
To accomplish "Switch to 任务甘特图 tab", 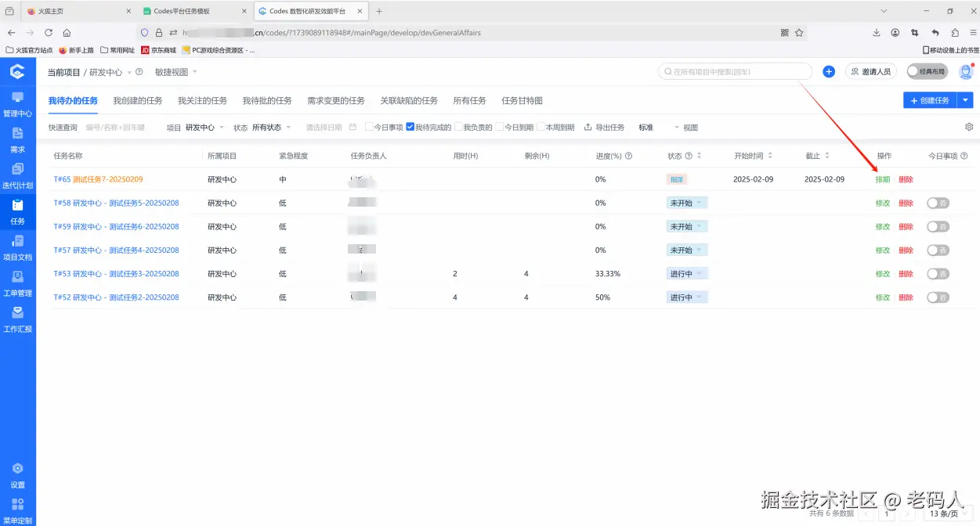I will (522, 100).
